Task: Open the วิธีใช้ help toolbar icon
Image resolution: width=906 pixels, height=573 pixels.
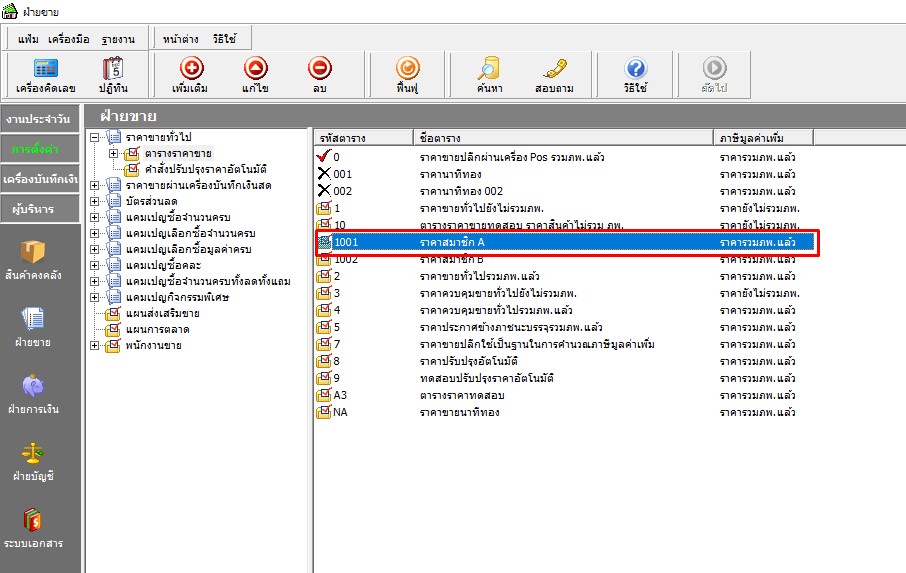Action: click(x=635, y=75)
